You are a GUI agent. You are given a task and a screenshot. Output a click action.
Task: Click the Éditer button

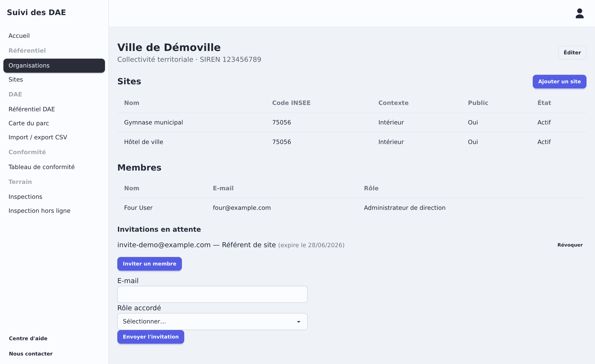[572, 52]
